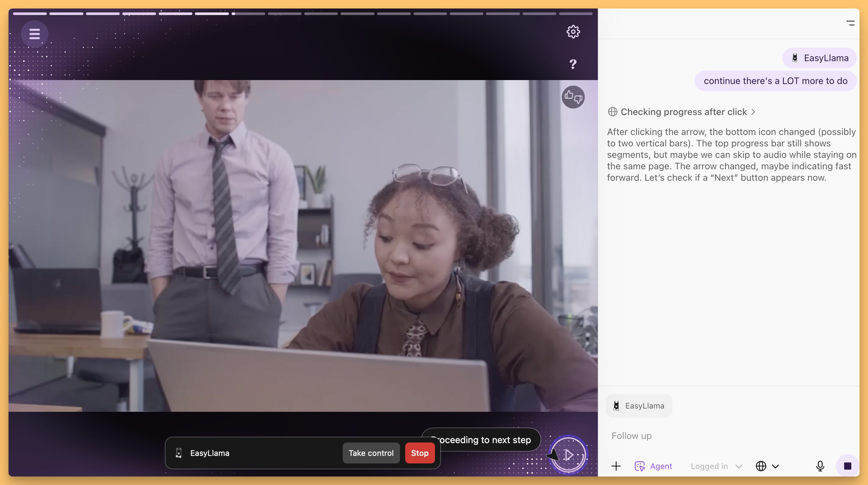Click the red Stop button
Image resolution: width=868 pixels, height=485 pixels.
[x=420, y=453]
